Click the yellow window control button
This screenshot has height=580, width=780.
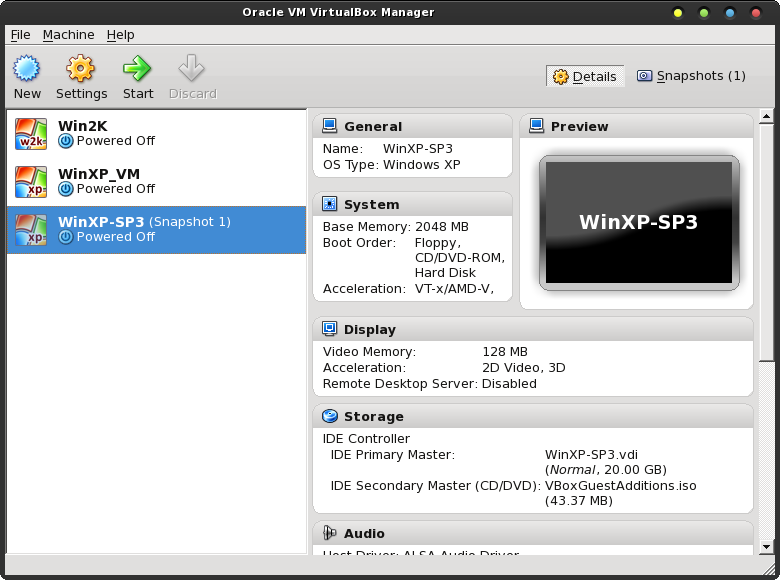point(678,13)
